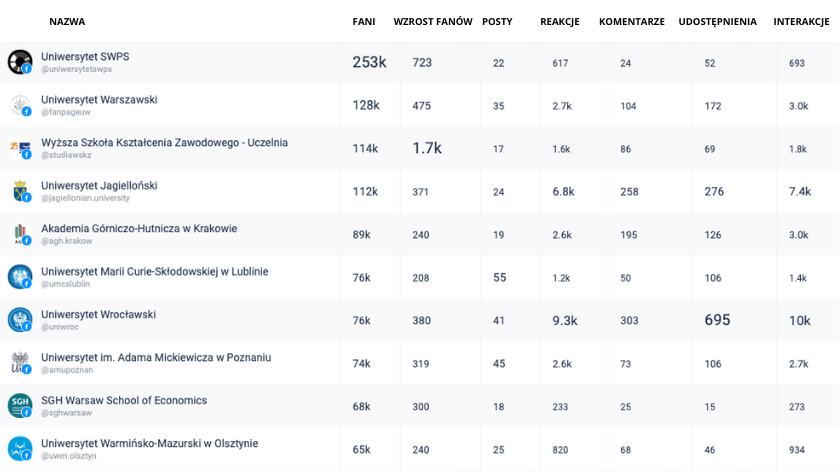Click the SGH Warsaw green logo avatar
Image resolution: width=840 pixels, height=472 pixels.
[x=20, y=406]
